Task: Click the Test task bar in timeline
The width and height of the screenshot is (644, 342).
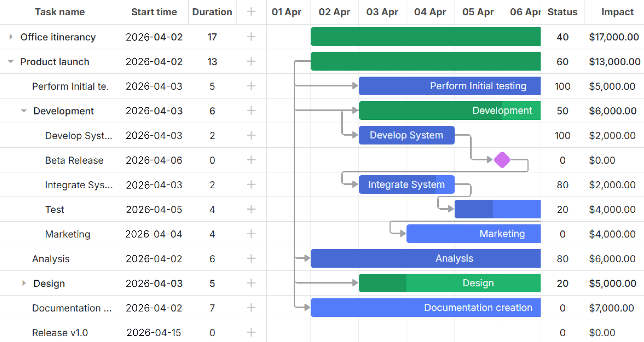Action: click(497, 209)
